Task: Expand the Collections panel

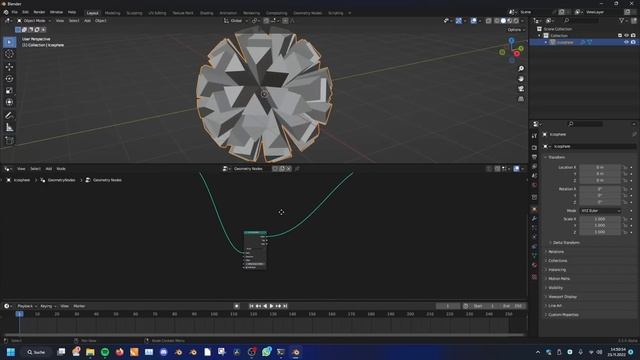Action: [558, 260]
